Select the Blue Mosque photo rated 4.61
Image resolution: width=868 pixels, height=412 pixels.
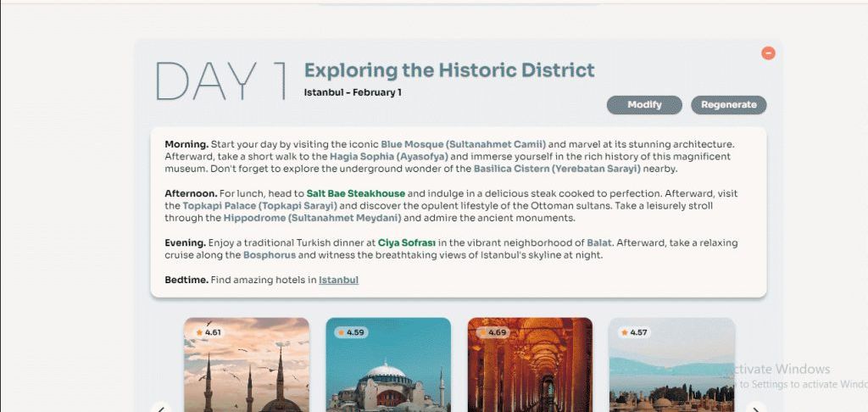point(247,365)
